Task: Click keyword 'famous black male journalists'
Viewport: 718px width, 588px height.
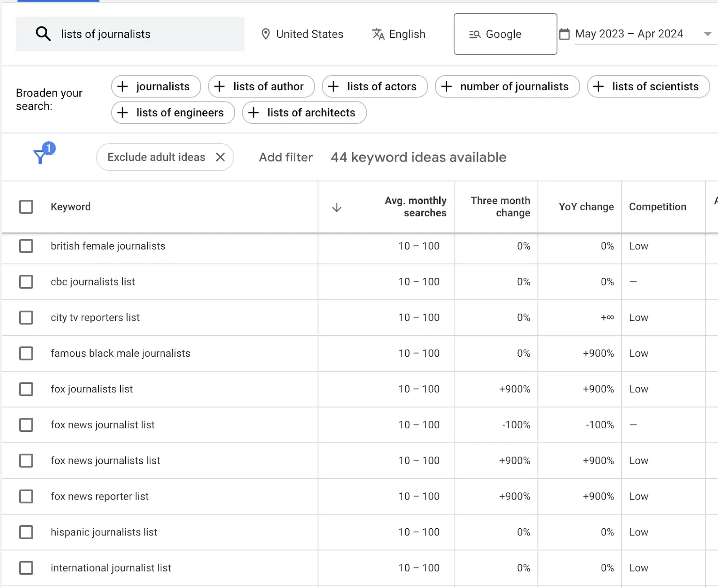Action: coord(120,353)
